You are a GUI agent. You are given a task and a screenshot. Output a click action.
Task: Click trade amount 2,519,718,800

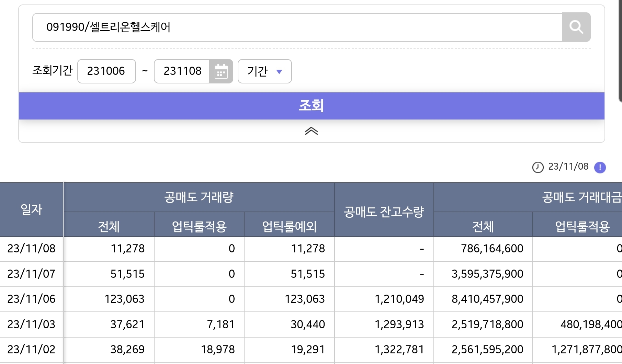(487, 325)
